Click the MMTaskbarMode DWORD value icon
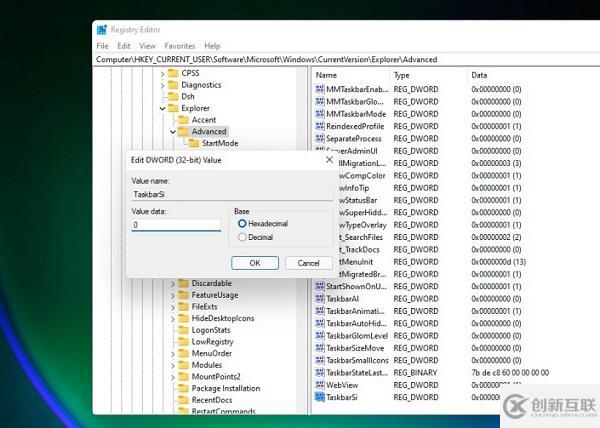600x428 pixels. pos(320,114)
